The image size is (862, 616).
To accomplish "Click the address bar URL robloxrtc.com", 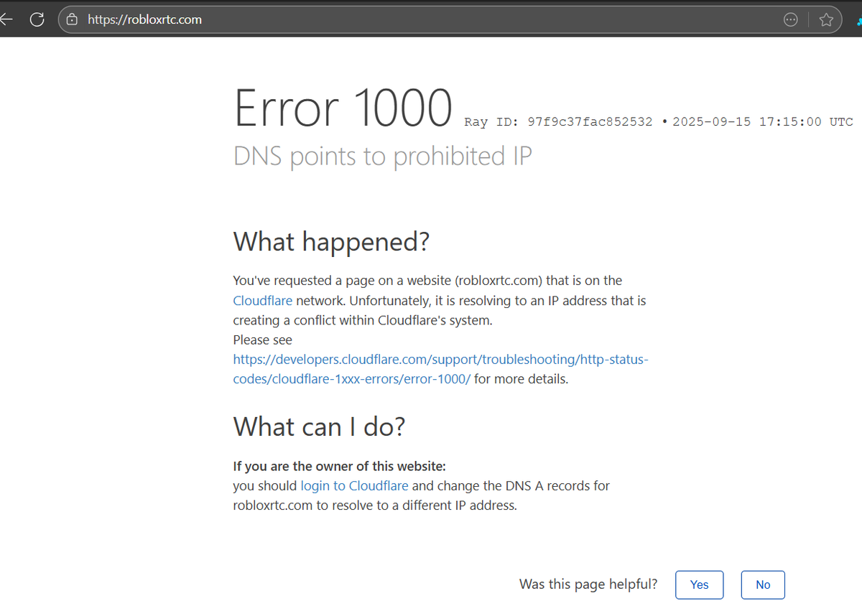I will (144, 19).
